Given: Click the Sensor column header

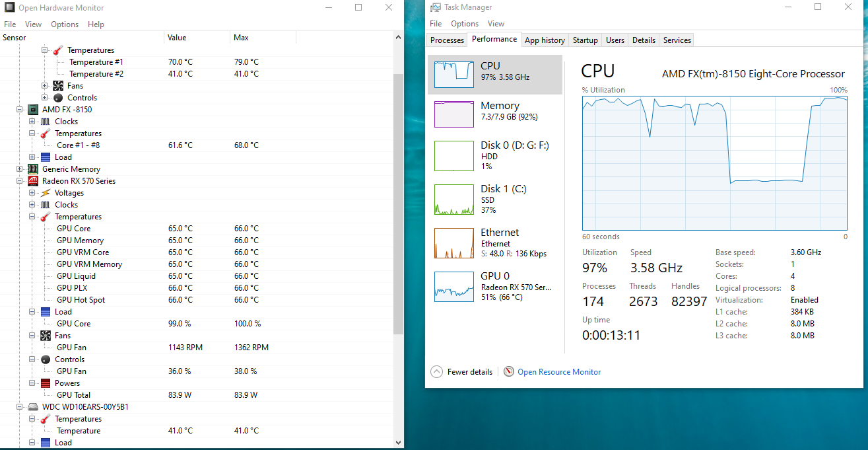Looking at the screenshot, I should click(x=82, y=38).
